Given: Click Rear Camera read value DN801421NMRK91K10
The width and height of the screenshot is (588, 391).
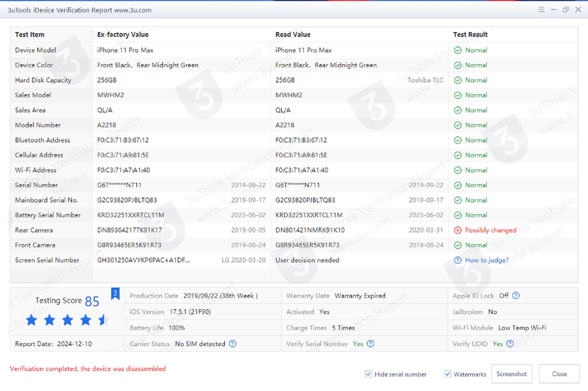Looking at the screenshot, I should click(310, 230).
